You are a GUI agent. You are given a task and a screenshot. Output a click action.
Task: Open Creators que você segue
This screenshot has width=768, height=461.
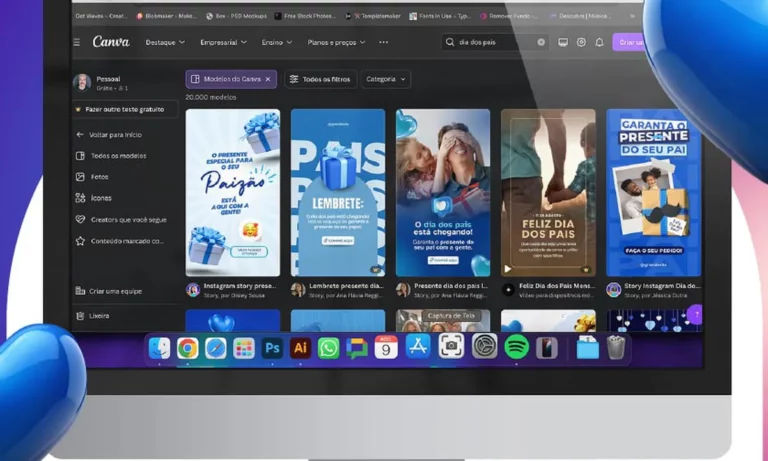121,219
